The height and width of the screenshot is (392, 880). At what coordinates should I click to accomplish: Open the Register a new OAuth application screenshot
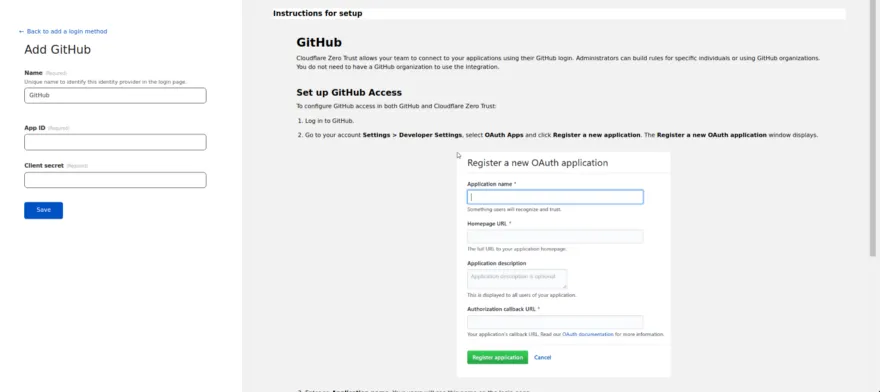[x=563, y=264]
